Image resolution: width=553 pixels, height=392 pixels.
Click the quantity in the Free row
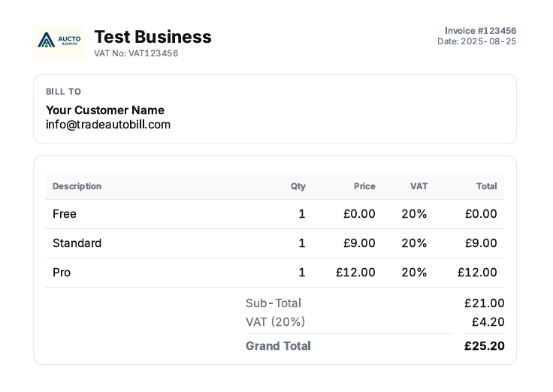point(302,213)
